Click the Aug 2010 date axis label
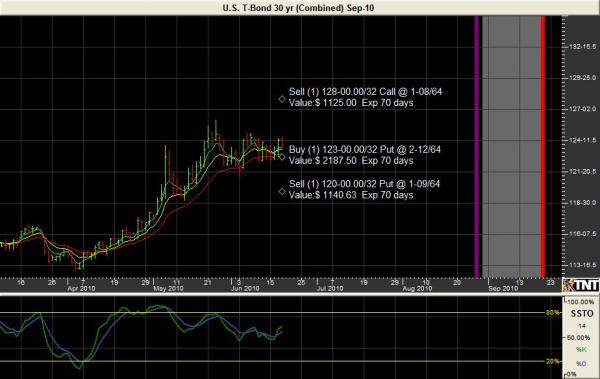 coord(417,289)
